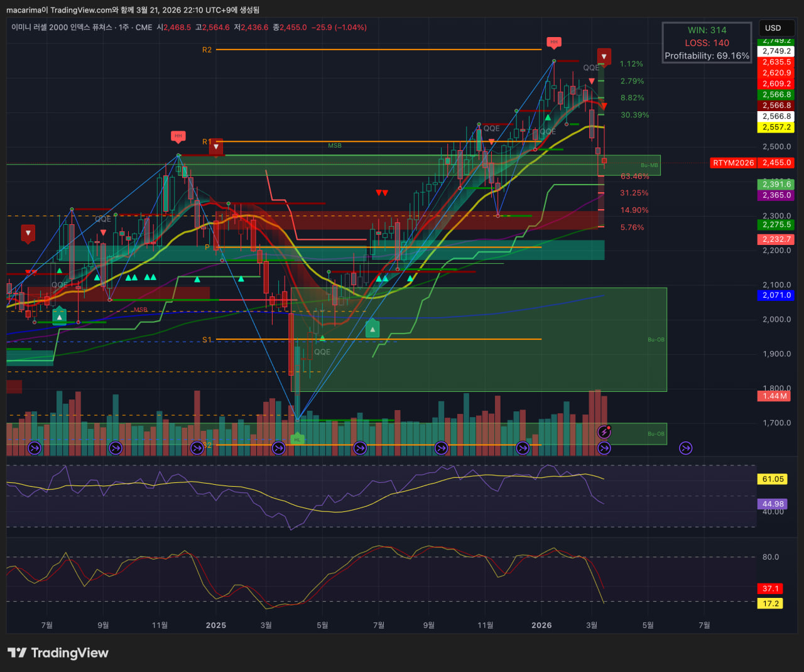This screenshot has height=672, width=804.
Task: Select the red down-arrow signal beside the 1.12% label
Action: [604, 57]
